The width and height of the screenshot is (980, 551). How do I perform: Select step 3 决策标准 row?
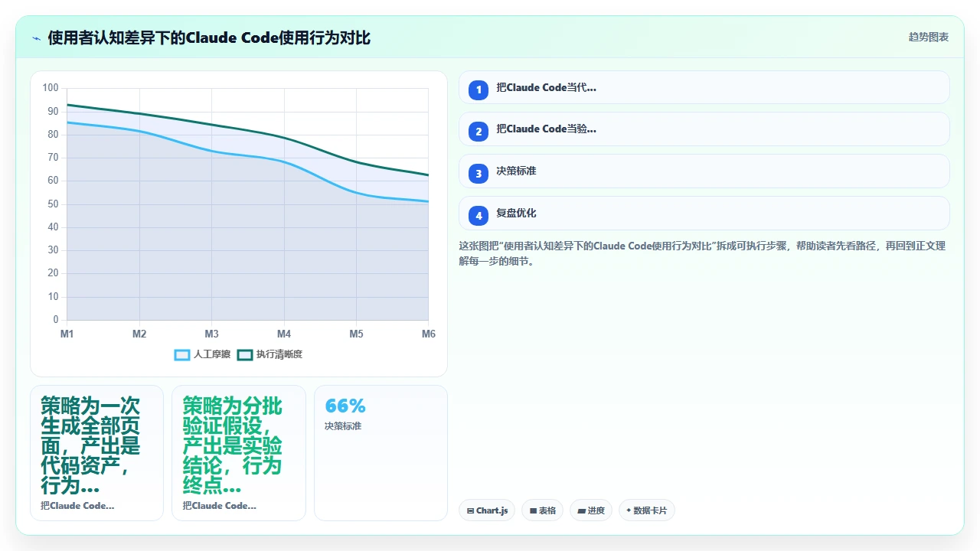[x=704, y=171]
